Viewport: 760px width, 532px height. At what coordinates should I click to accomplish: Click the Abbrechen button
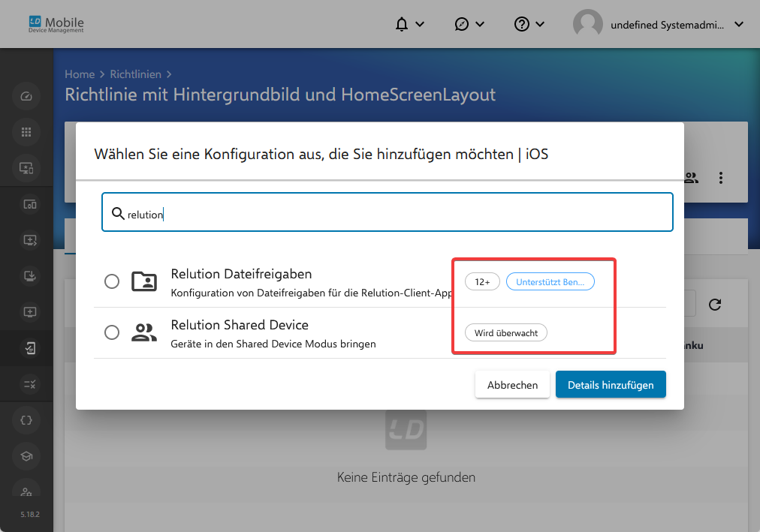tap(512, 385)
